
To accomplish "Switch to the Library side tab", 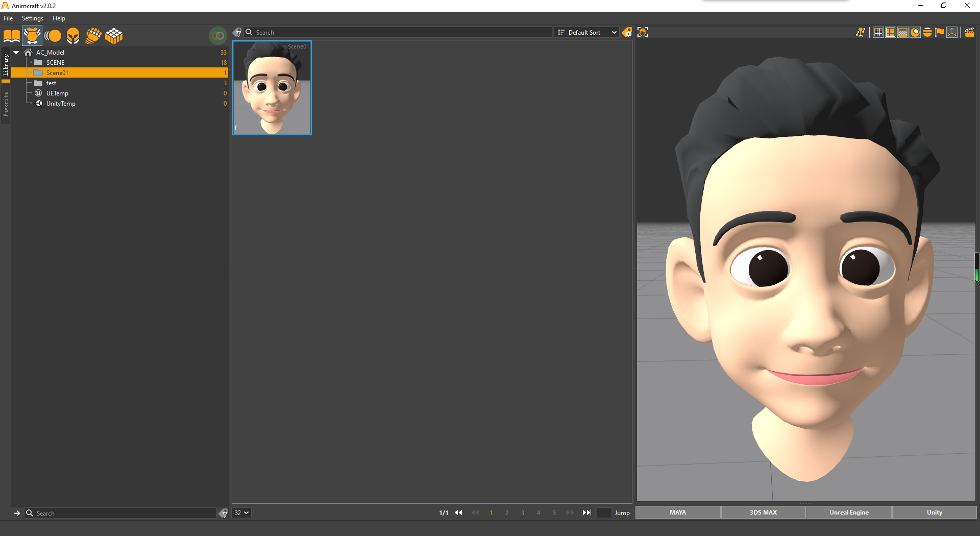I will pyautogui.click(x=6, y=65).
